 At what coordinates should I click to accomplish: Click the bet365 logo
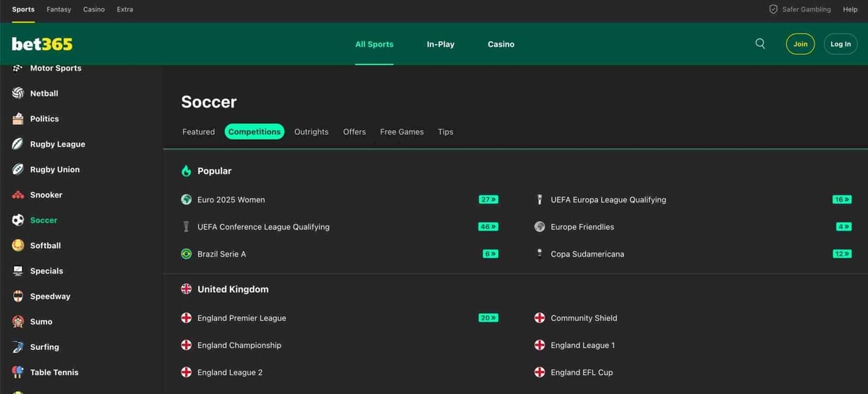(42, 44)
